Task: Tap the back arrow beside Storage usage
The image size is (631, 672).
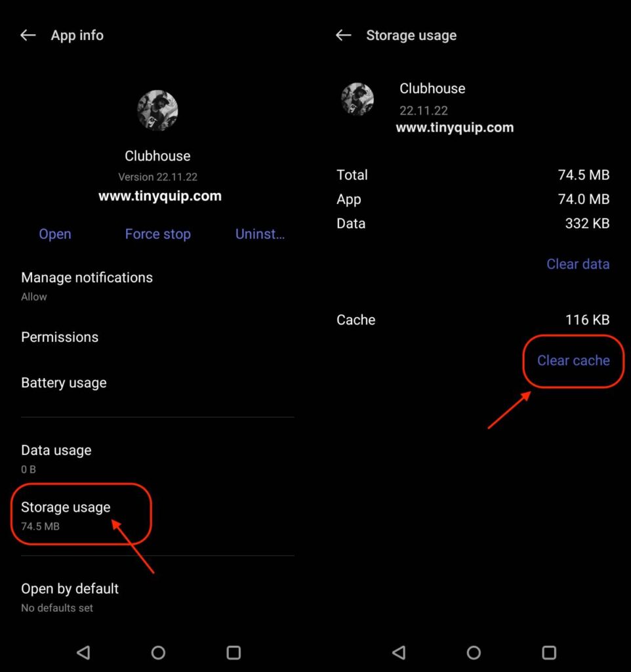Action: click(x=343, y=35)
